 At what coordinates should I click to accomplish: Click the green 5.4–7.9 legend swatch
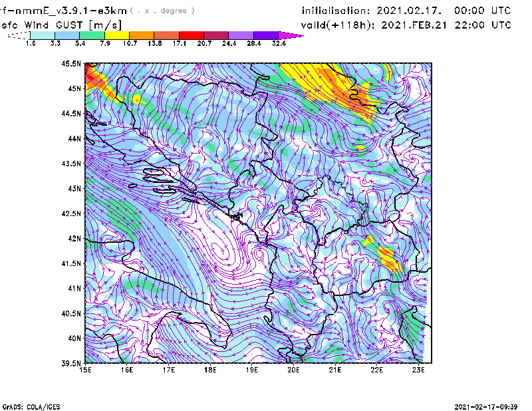click(92, 35)
